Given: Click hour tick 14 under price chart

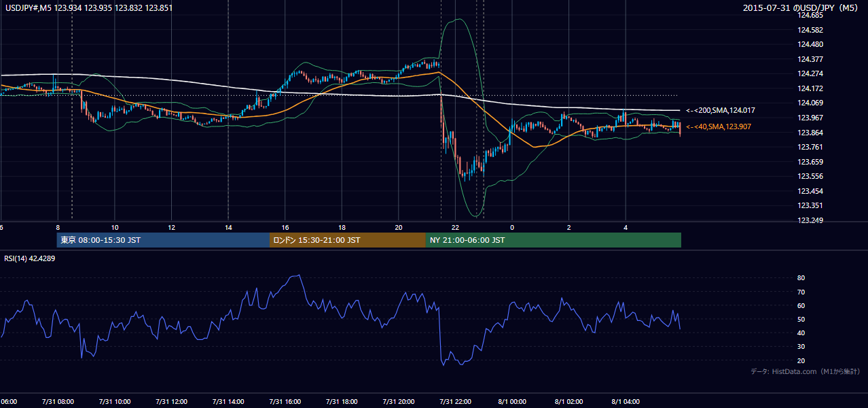Looking at the screenshot, I should click(x=228, y=227).
